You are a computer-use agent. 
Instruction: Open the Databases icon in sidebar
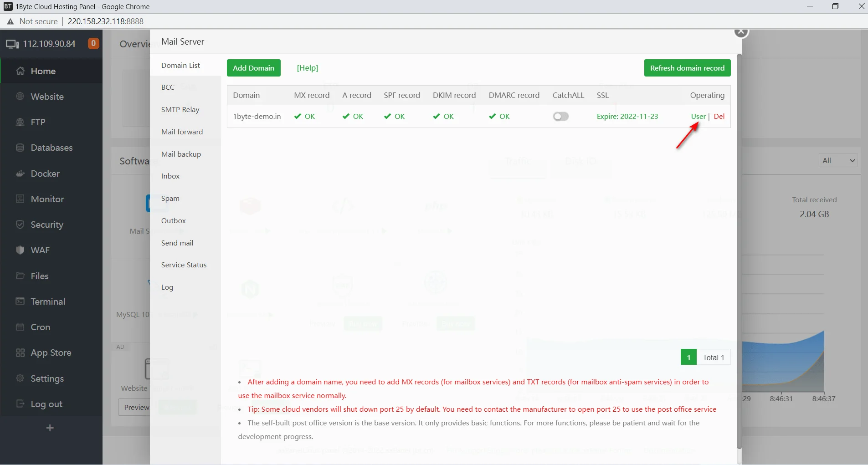[x=20, y=148]
